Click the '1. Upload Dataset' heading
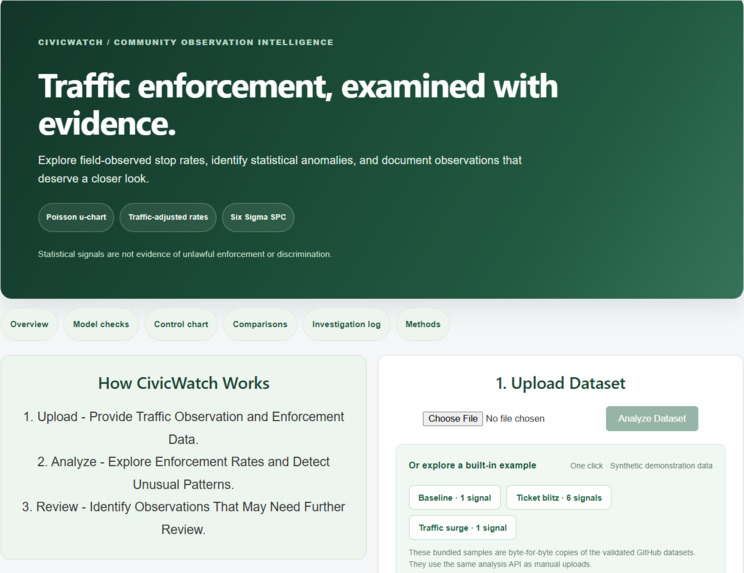The width and height of the screenshot is (744, 573). [x=560, y=383]
